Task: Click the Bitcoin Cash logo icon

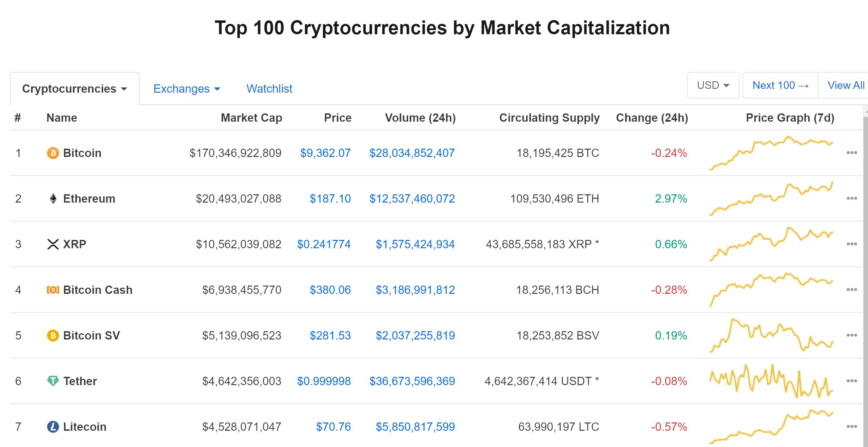Action: click(53, 290)
